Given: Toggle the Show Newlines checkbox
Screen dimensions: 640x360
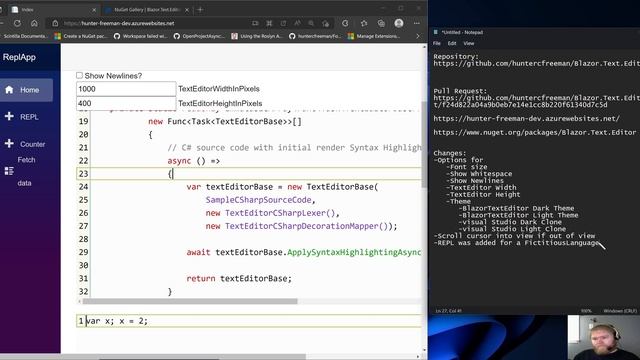Looking at the screenshot, I should [x=79, y=76].
